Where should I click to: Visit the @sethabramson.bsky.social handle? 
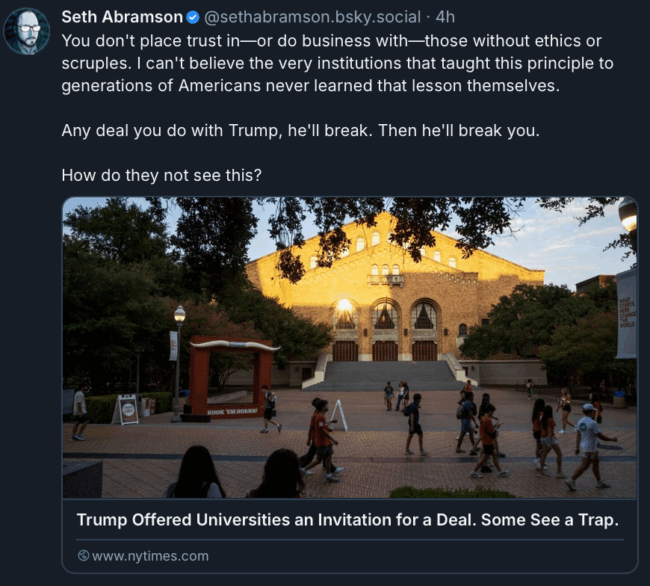click(312, 17)
